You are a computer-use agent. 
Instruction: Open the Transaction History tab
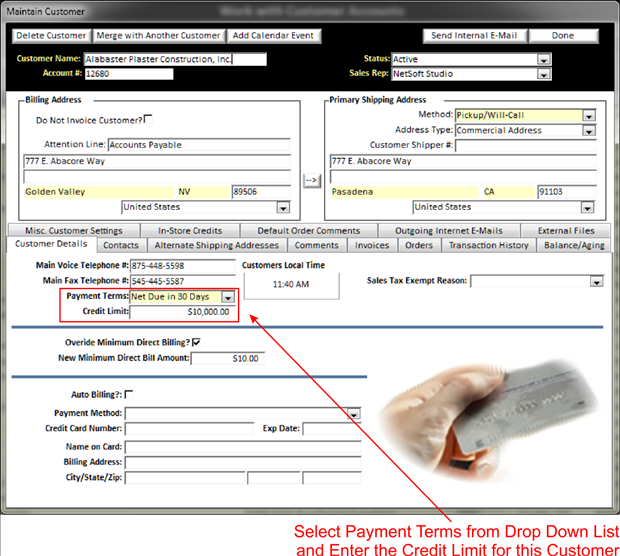pyautogui.click(x=488, y=245)
